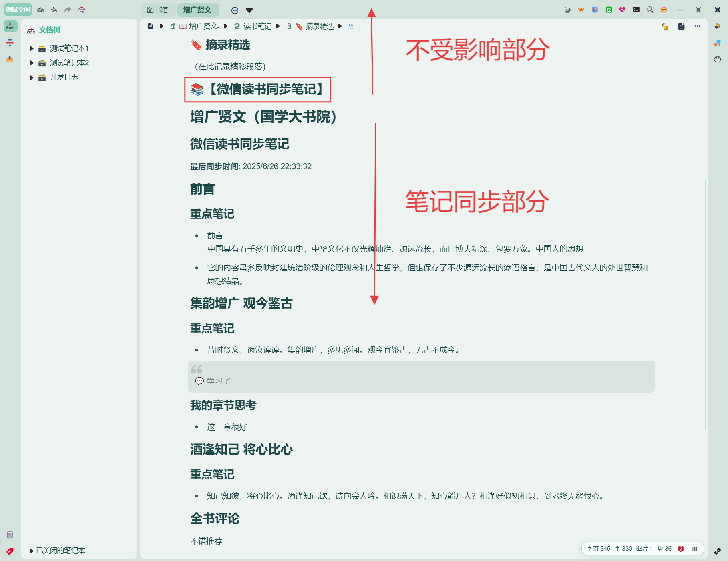Go back with the undo arrow icon

tap(54, 10)
